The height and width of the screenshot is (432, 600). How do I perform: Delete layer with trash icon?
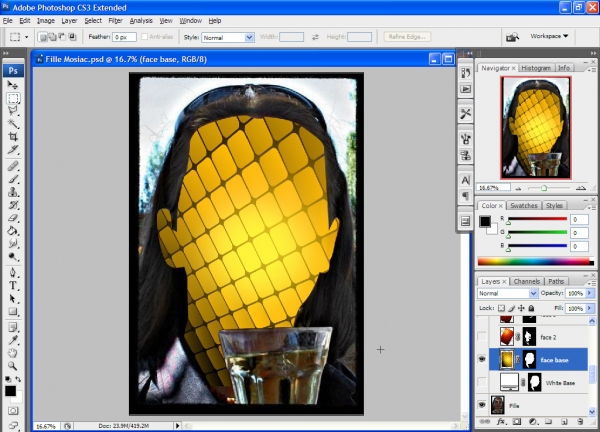580,422
